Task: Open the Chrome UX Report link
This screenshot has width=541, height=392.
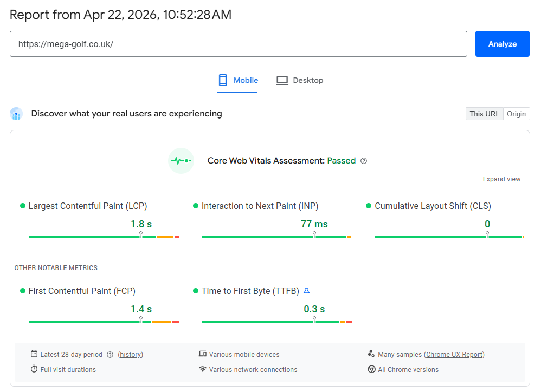Action: (x=454, y=354)
